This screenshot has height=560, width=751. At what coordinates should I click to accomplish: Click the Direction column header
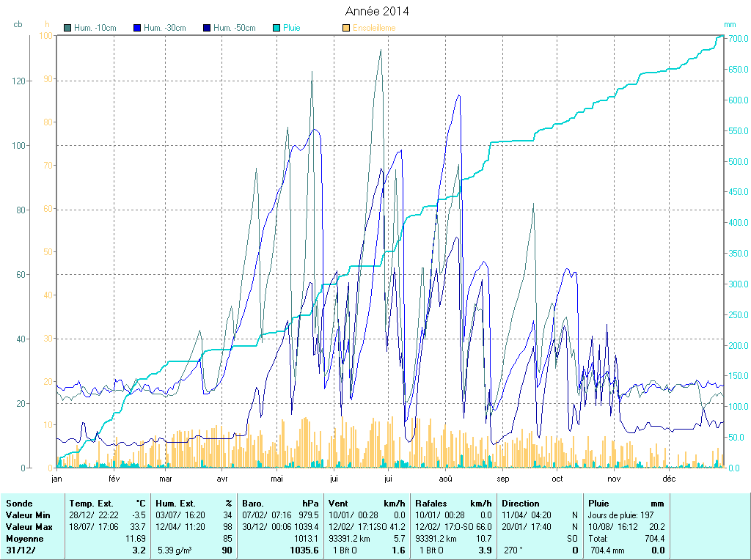(x=520, y=504)
